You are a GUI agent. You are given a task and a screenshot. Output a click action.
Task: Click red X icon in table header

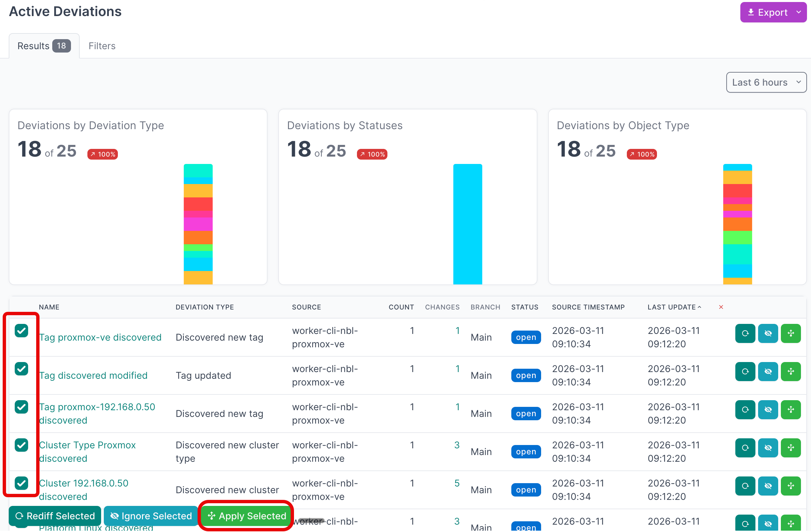(721, 307)
